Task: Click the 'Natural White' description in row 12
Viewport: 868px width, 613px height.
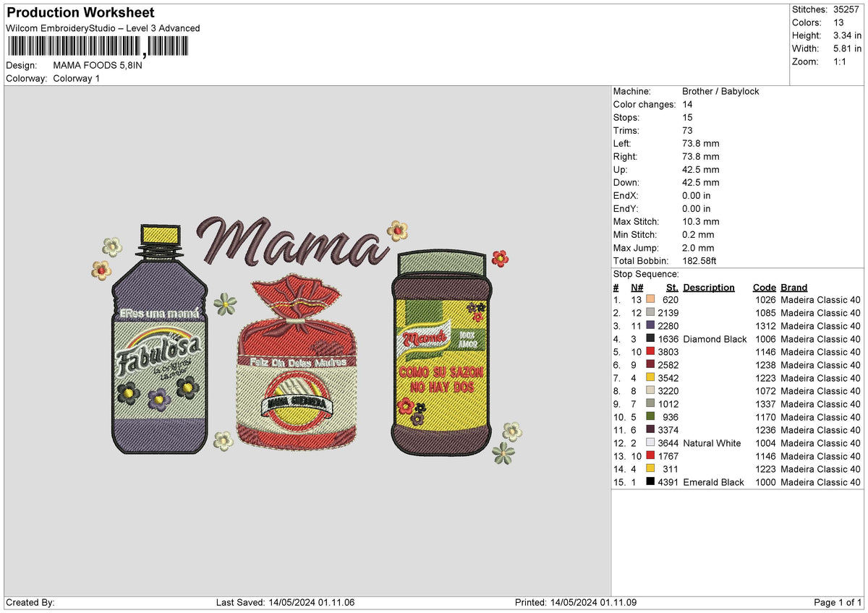Action: [x=712, y=443]
